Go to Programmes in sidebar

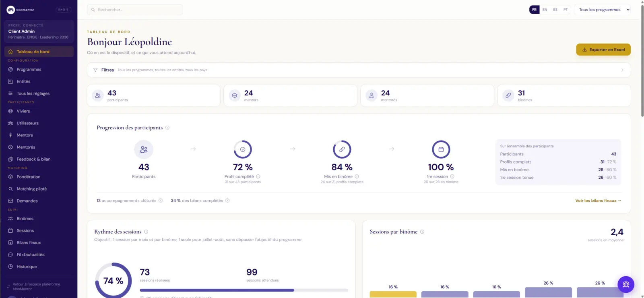39,69
